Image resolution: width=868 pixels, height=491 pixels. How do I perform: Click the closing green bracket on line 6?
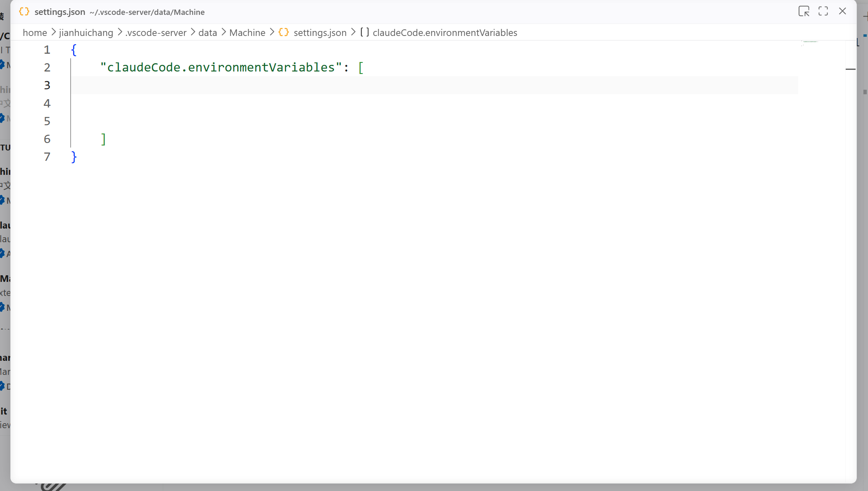103,139
